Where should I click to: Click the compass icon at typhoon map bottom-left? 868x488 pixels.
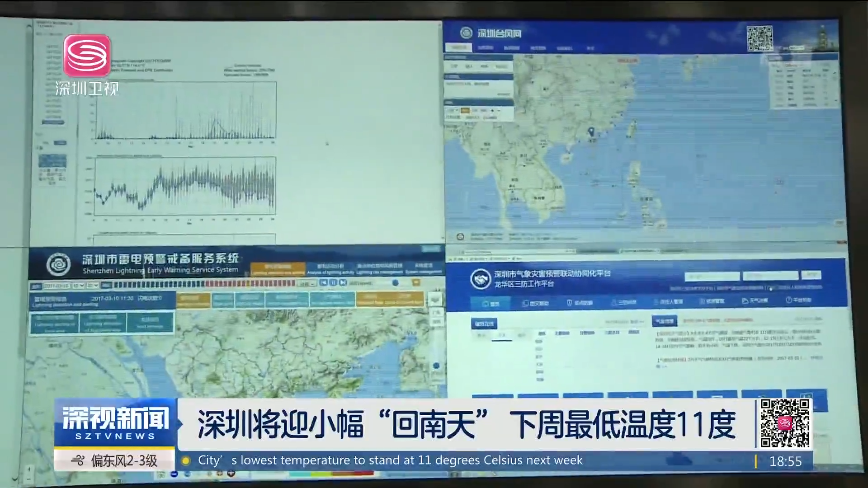click(x=460, y=236)
